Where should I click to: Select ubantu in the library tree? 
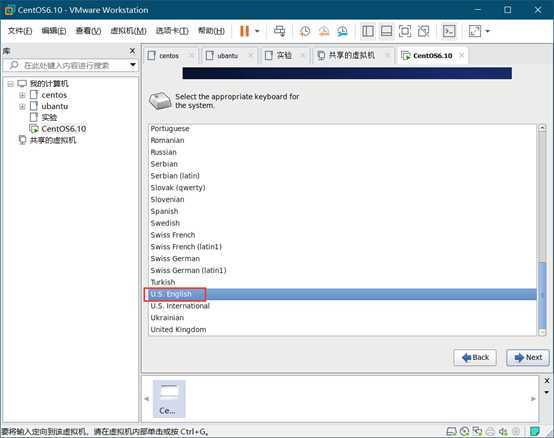pos(54,106)
